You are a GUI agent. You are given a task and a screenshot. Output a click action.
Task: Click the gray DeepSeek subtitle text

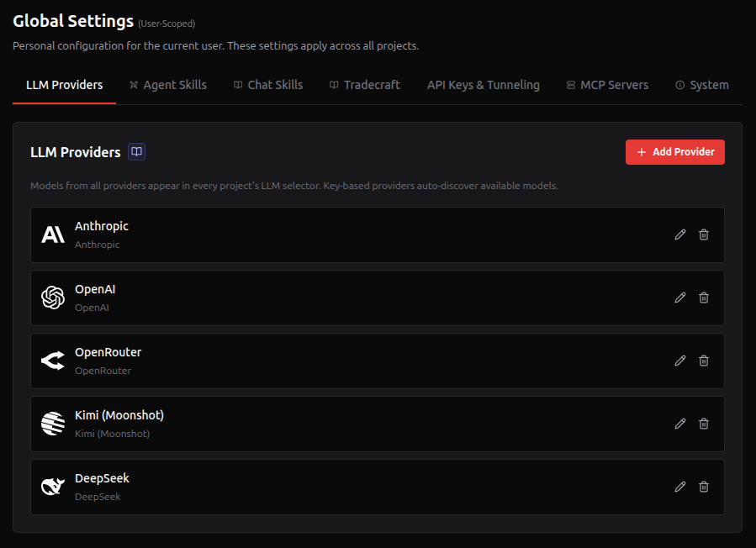click(x=98, y=497)
